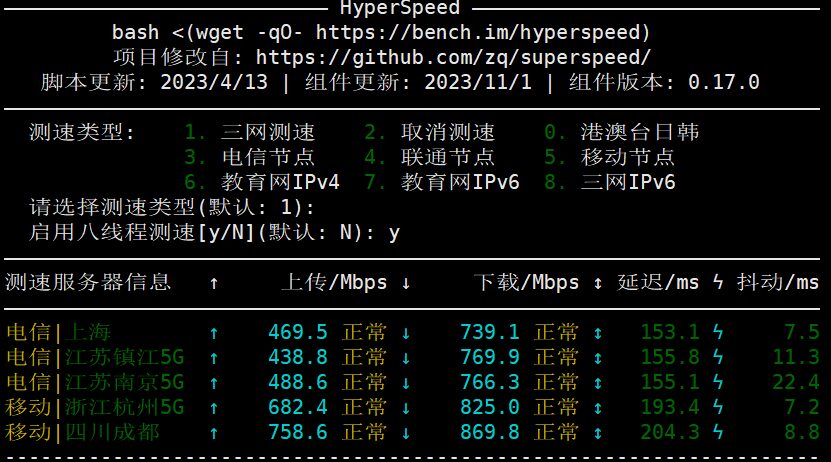Choose option 3 电信节点
This screenshot has width=831, height=462.
point(250,158)
